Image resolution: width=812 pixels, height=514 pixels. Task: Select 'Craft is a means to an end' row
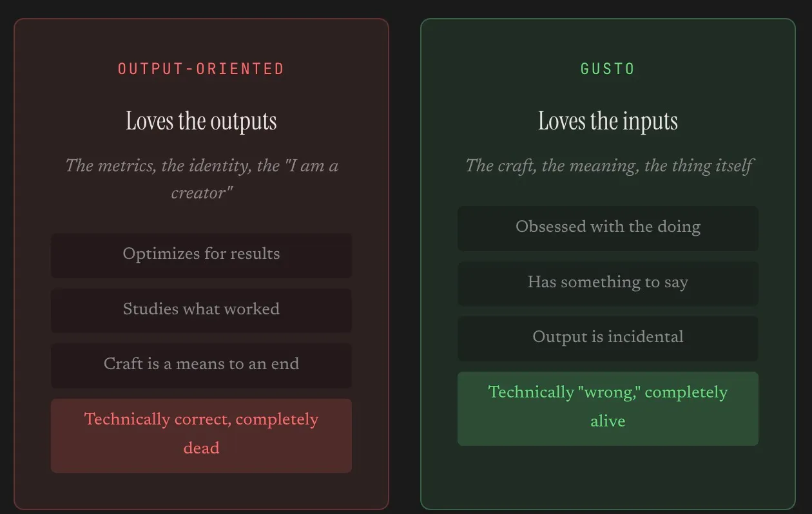pyautogui.click(x=201, y=365)
